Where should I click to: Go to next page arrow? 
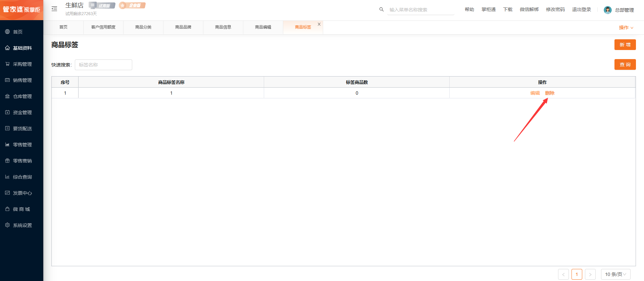590,274
